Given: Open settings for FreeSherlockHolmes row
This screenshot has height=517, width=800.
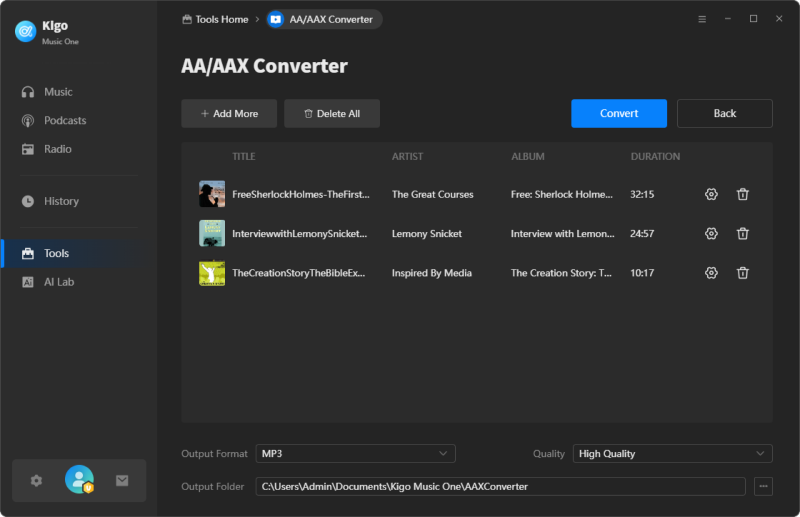Looking at the screenshot, I should [x=711, y=194].
